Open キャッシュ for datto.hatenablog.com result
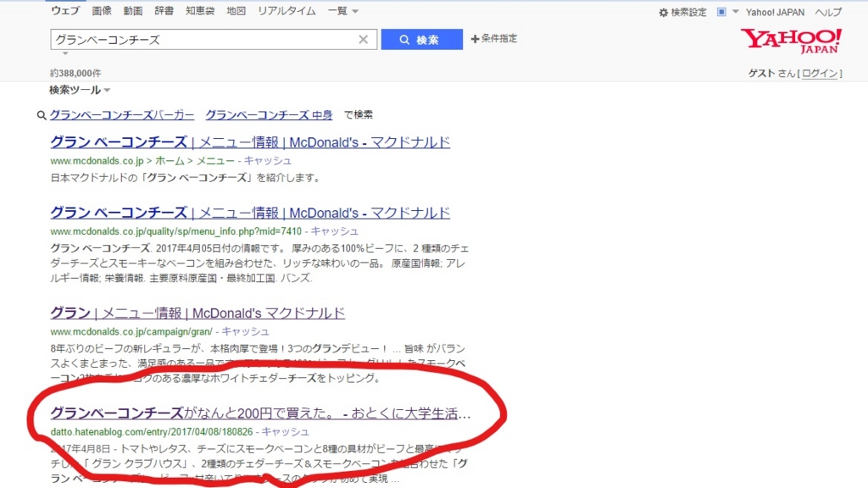This screenshot has width=868, height=488. pos(285,431)
